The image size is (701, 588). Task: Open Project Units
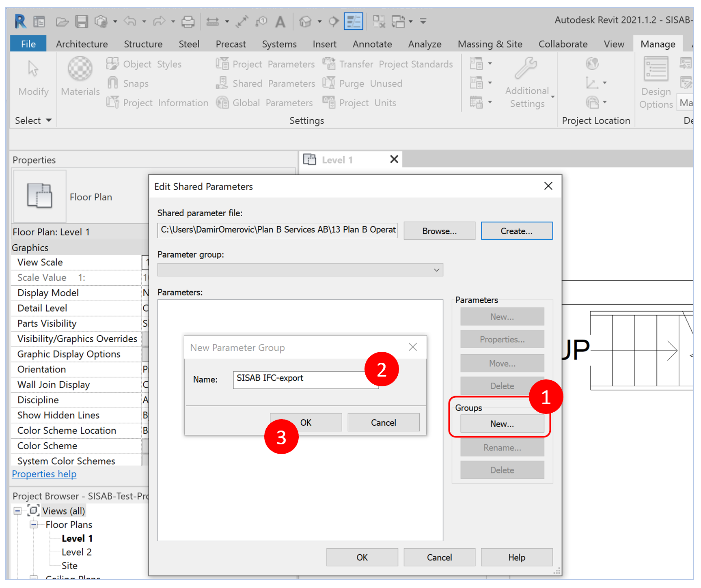[359, 103]
